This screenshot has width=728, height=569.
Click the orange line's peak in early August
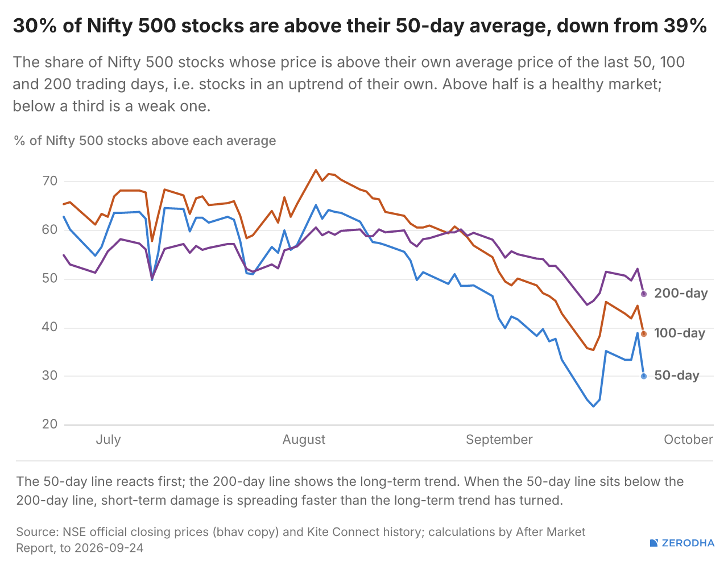316,170
